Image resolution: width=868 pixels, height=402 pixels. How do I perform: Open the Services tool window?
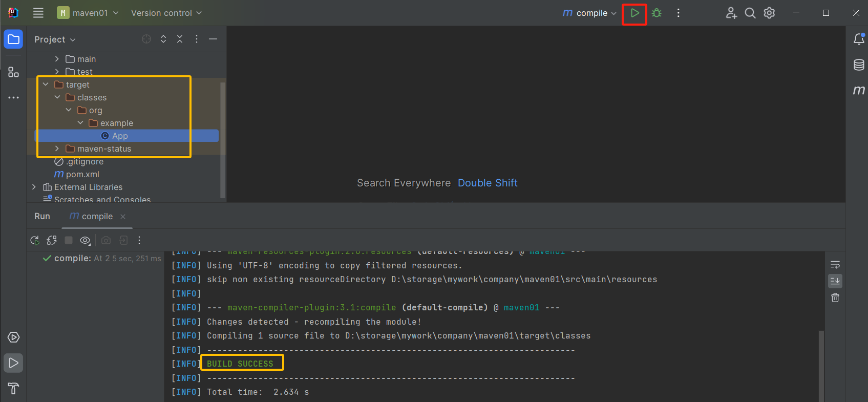click(14, 337)
